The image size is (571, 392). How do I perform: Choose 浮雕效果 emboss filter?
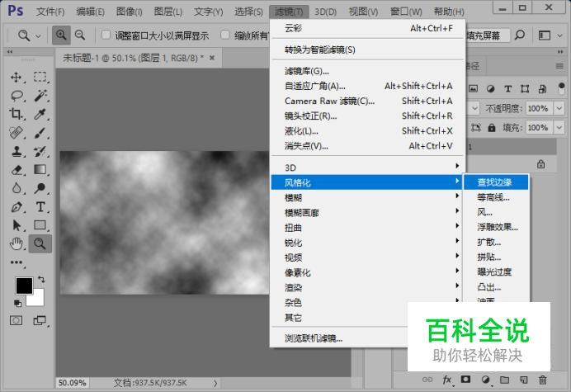tap(496, 227)
